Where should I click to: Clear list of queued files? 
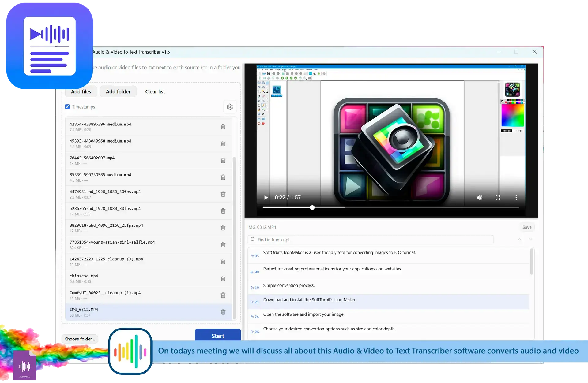(x=155, y=91)
